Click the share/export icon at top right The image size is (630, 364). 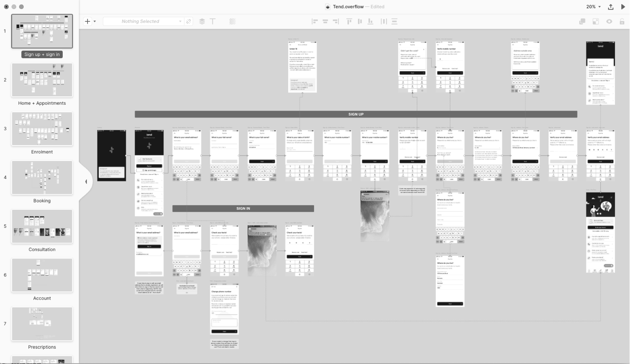(x=611, y=7)
